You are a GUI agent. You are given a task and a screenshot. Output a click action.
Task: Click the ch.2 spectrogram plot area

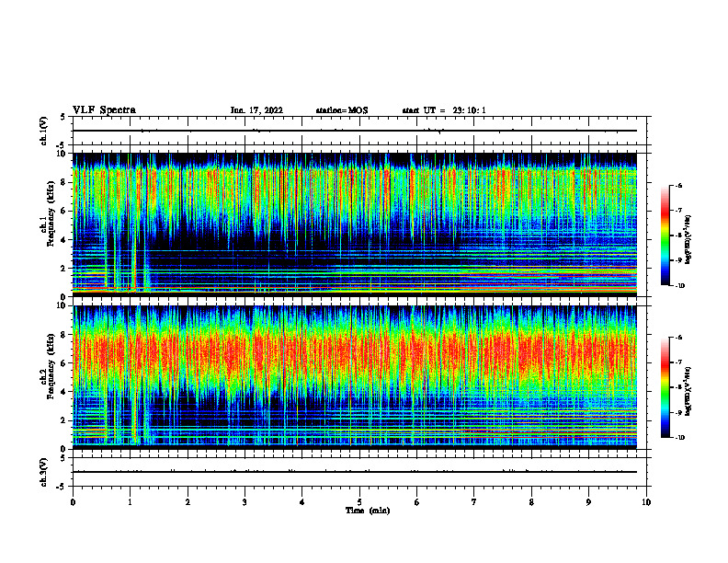click(355, 377)
